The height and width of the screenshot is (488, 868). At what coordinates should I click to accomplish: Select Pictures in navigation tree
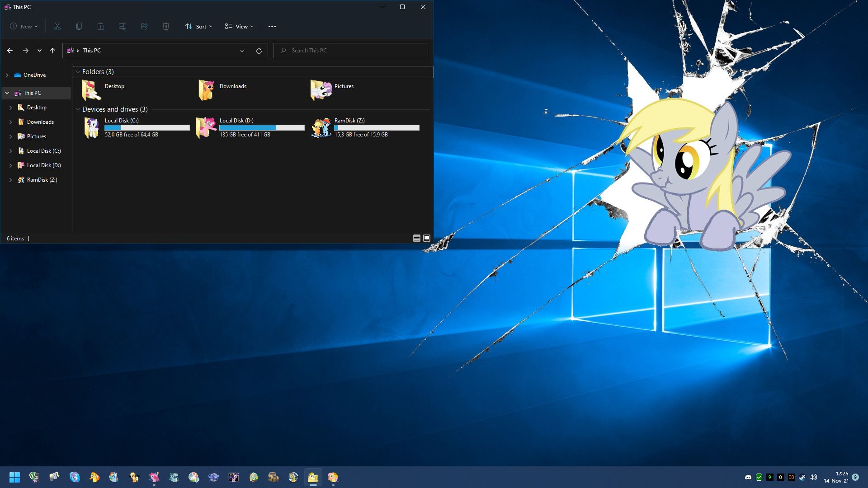(36, 136)
